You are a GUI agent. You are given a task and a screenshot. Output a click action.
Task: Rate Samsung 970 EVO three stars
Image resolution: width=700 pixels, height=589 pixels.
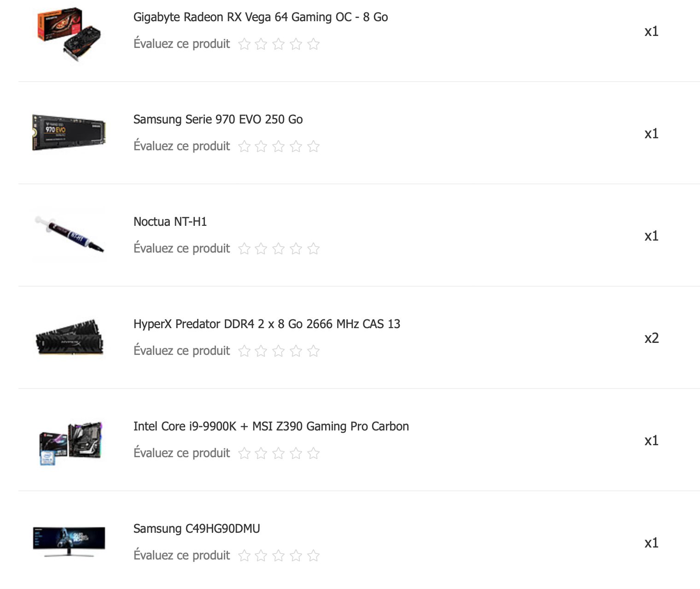(279, 146)
